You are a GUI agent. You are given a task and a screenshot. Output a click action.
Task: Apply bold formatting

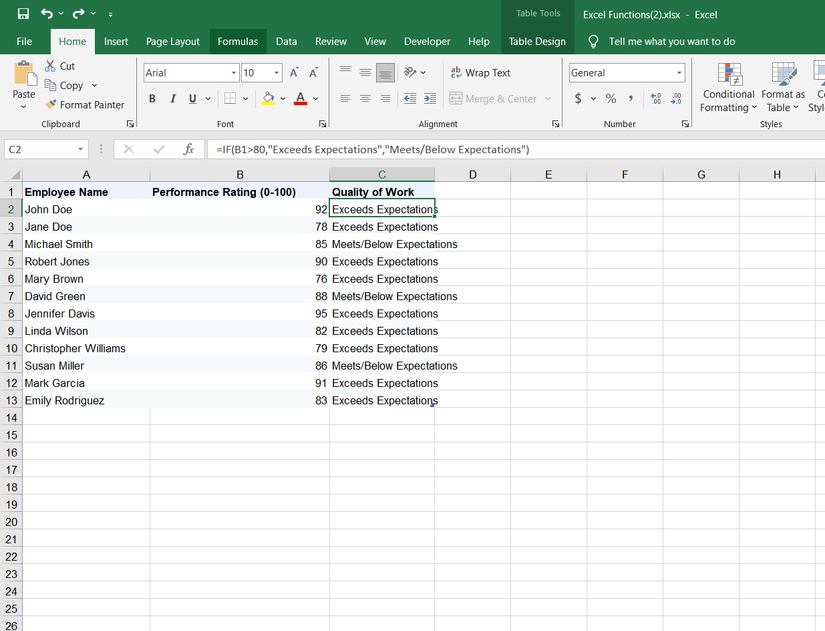pyautogui.click(x=152, y=98)
